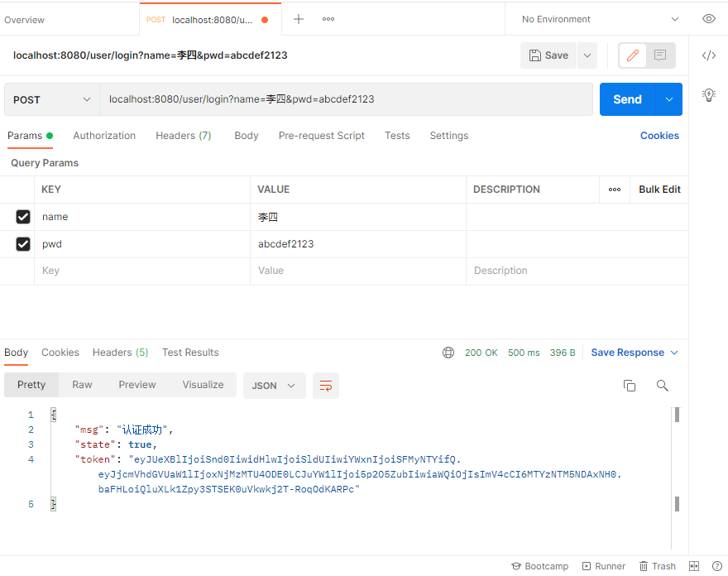Open the help question mark icon

pos(717,566)
